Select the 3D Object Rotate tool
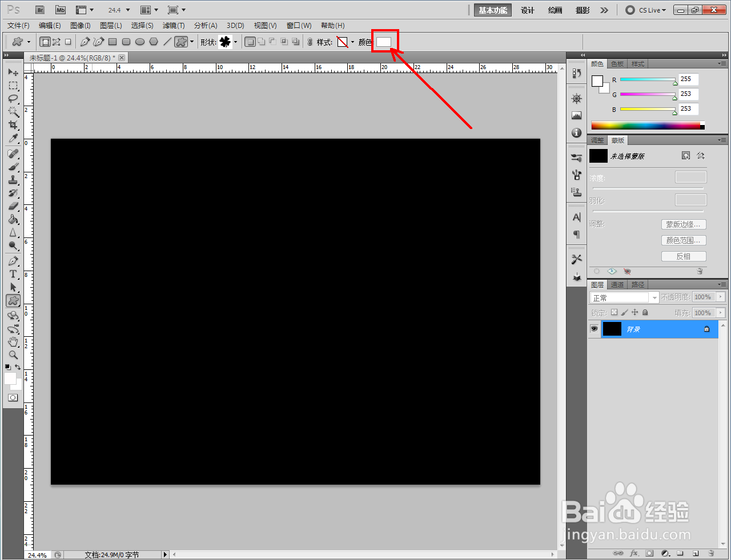The width and height of the screenshot is (731, 560). click(x=13, y=316)
